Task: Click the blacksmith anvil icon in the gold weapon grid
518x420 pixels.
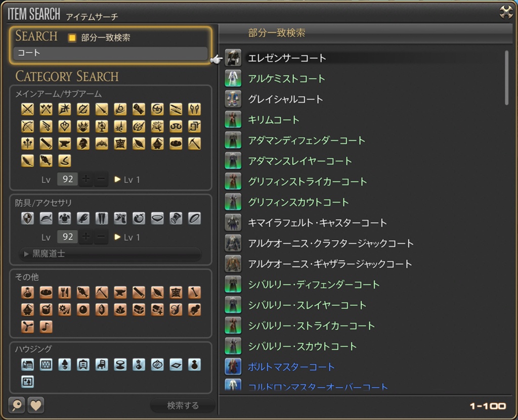Action: (64, 144)
